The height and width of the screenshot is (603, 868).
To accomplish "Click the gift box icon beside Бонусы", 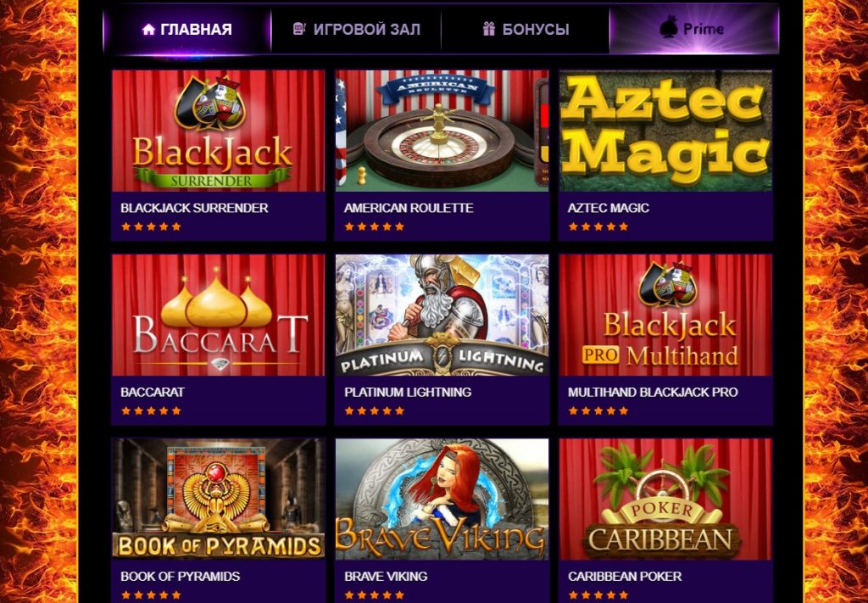I will (x=488, y=29).
